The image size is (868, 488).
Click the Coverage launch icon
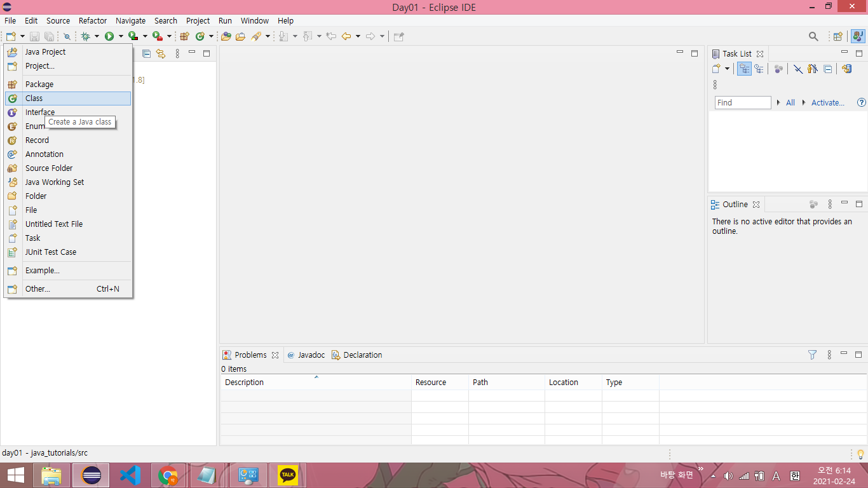tap(133, 36)
